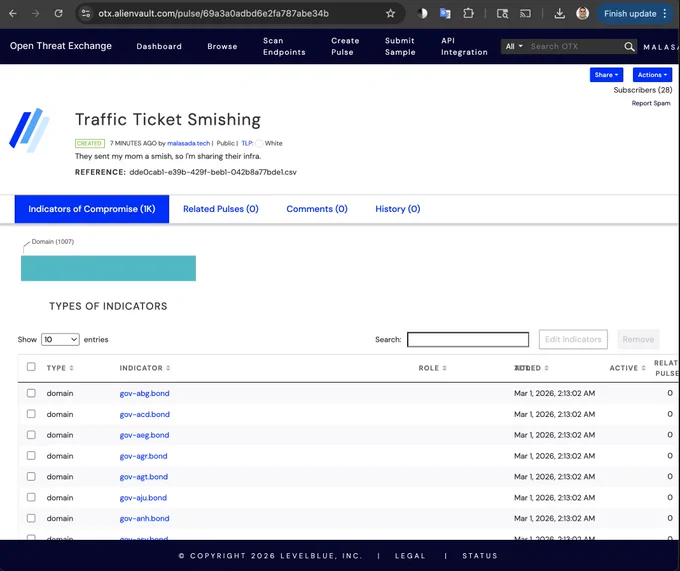Bookmark this page with the star icon
680x571 pixels.
pyautogui.click(x=390, y=13)
